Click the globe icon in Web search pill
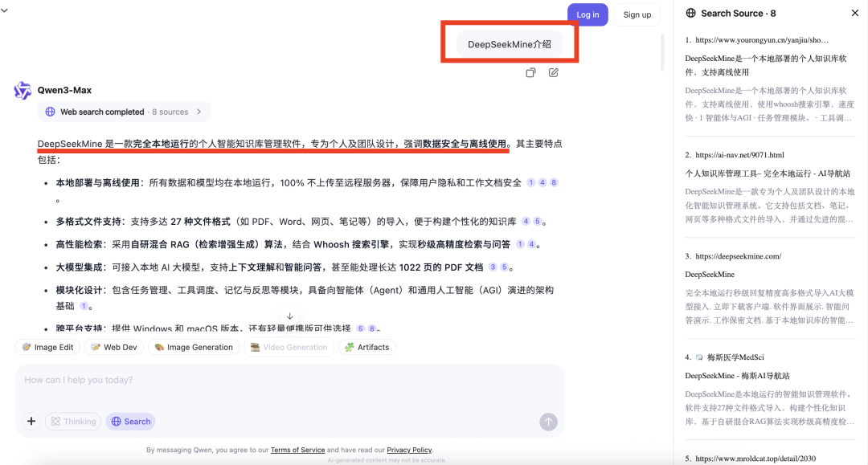The width and height of the screenshot is (868, 465). tap(50, 112)
